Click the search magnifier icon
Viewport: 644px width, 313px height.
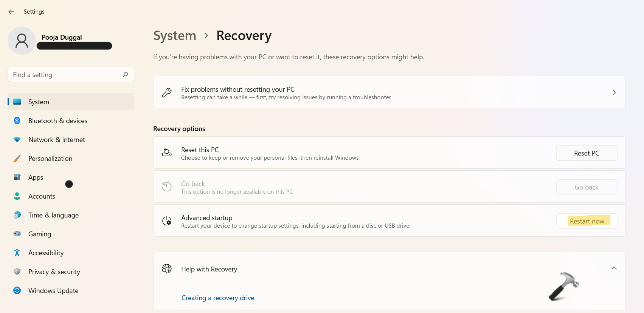point(126,74)
